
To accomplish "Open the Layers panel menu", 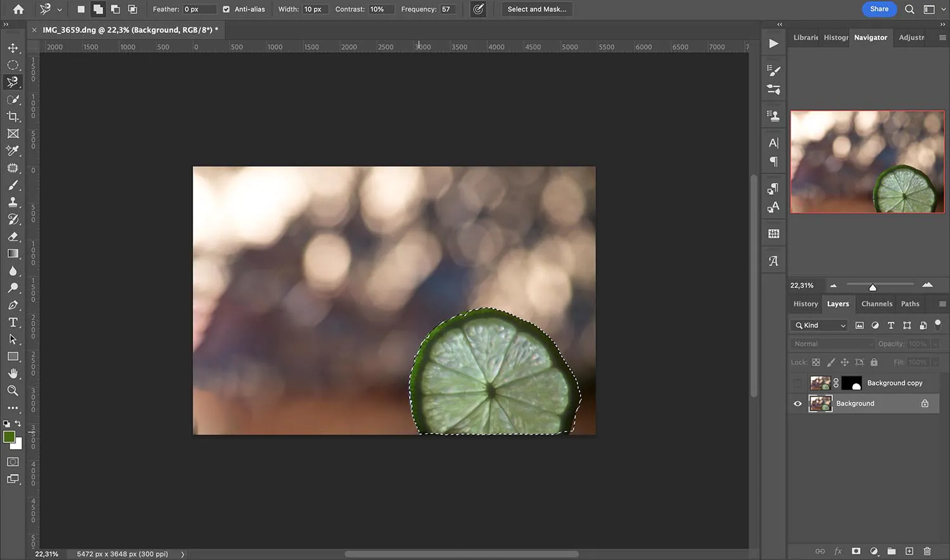I will click(x=942, y=304).
